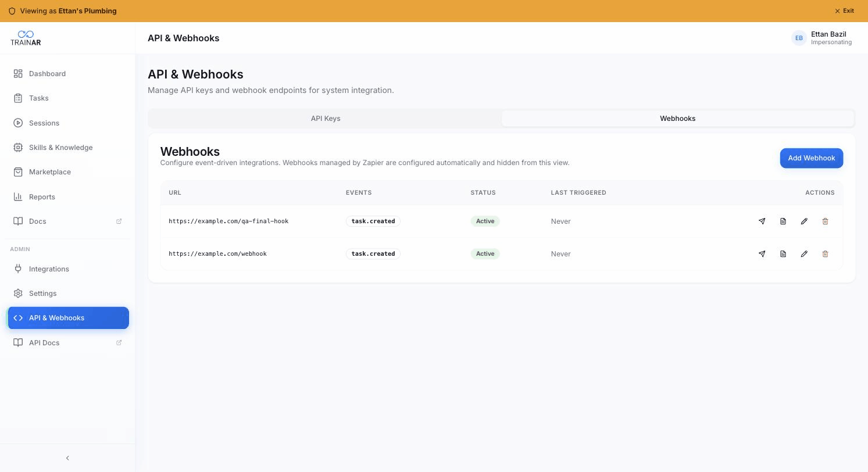Click the LAST TRIGGERED column header
868x472 pixels.
(x=578, y=192)
